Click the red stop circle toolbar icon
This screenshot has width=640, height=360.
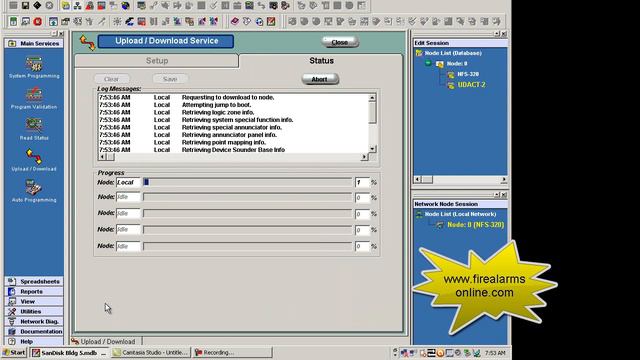(x=38, y=21)
